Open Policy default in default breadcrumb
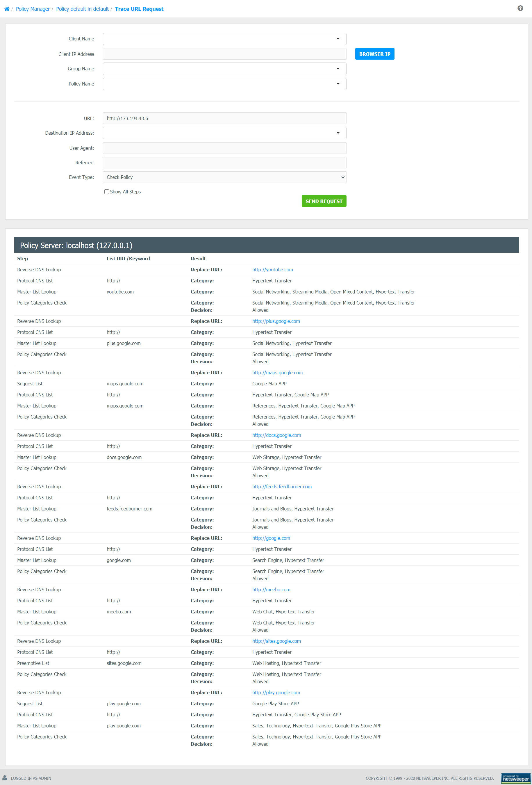 coord(82,9)
